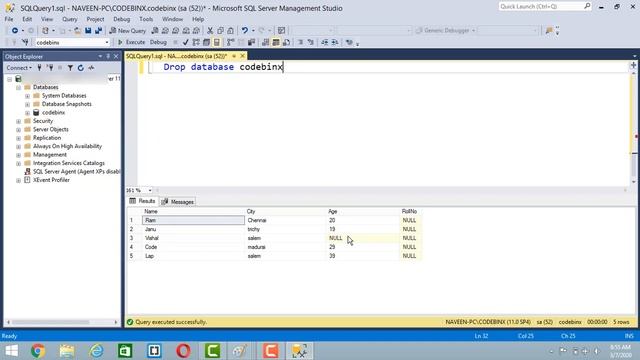The width and height of the screenshot is (640, 360).
Task: Click the Copy icon in toolbar
Action: pyautogui.click(x=220, y=31)
